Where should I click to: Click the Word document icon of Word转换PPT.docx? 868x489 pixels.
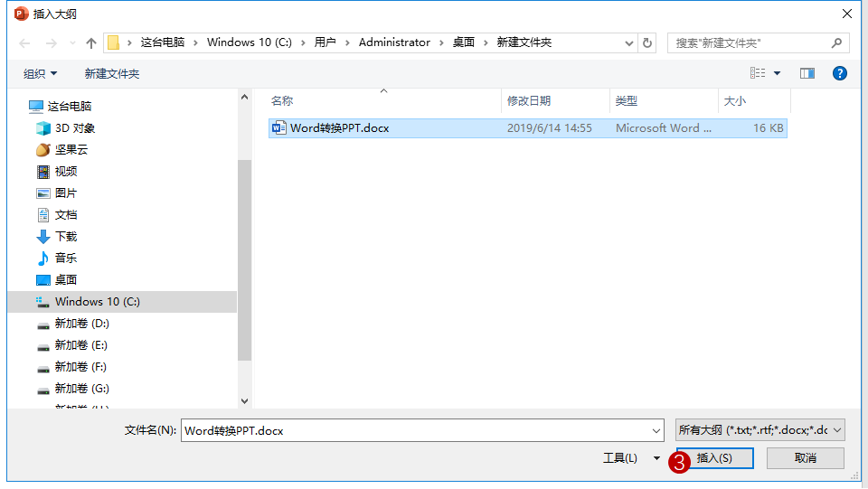(279, 127)
